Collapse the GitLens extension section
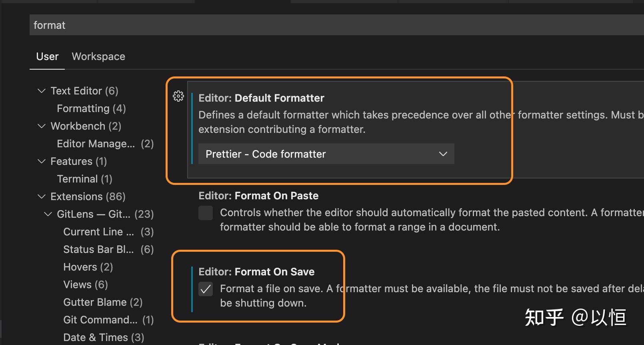 point(48,214)
